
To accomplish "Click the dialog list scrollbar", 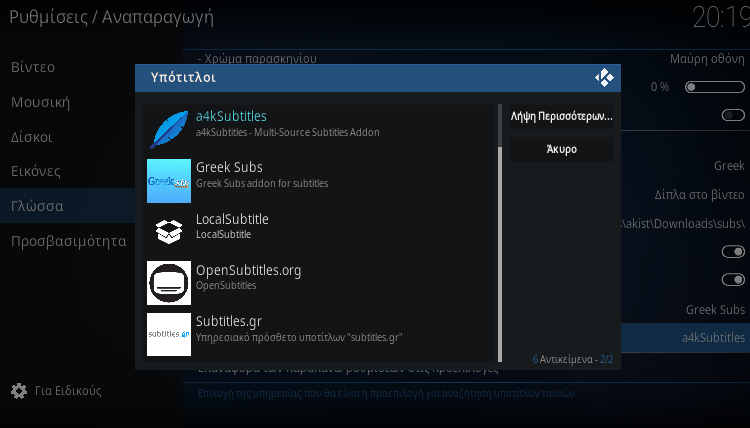I will pyautogui.click(x=500, y=233).
